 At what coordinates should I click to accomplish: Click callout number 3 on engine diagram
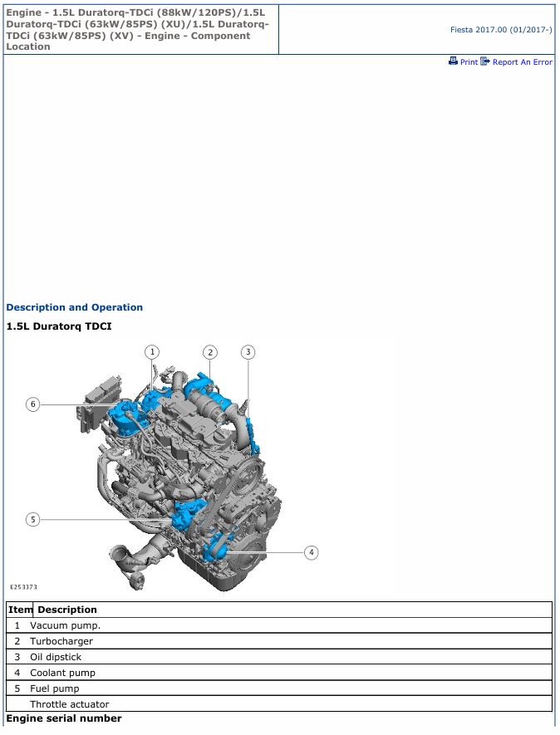pos(248,352)
